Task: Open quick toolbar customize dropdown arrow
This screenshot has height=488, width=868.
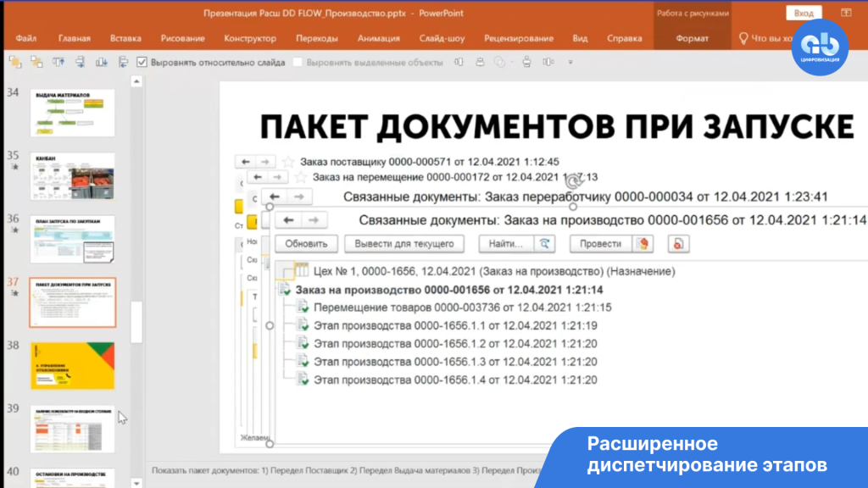Action: [570, 62]
